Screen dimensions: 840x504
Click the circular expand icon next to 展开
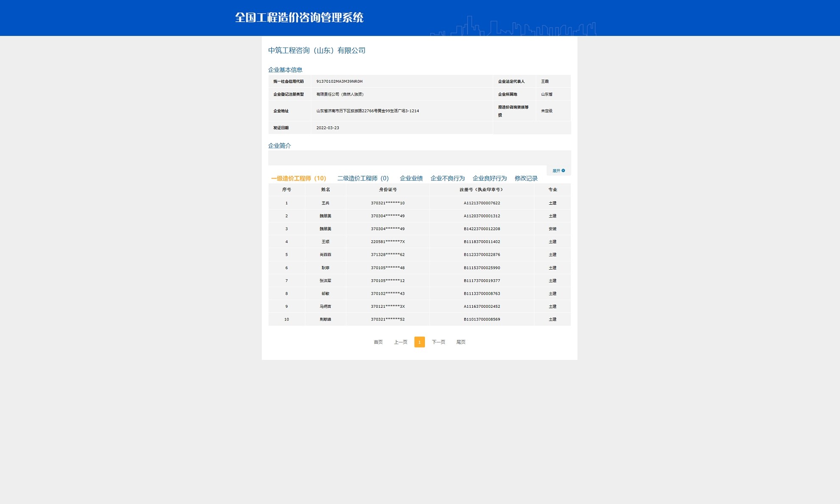click(563, 170)
